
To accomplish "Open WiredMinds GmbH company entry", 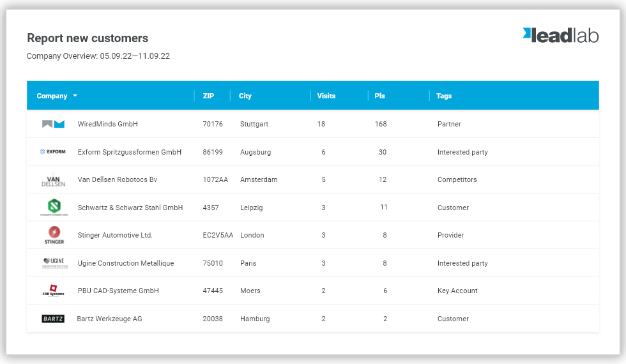I will pyautogui.click(x=108, y=124).
